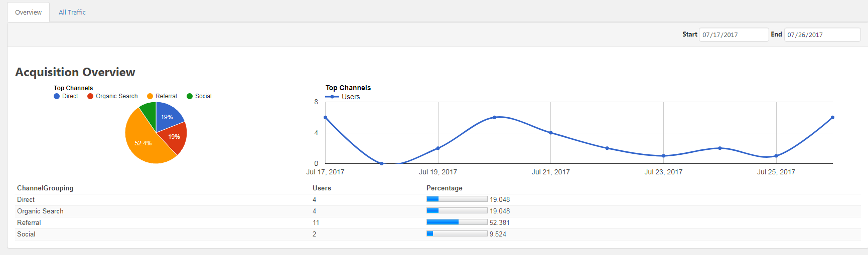Click the red Organic Search legend dot
Screen dimensions: 868x255
pos(90,96)
